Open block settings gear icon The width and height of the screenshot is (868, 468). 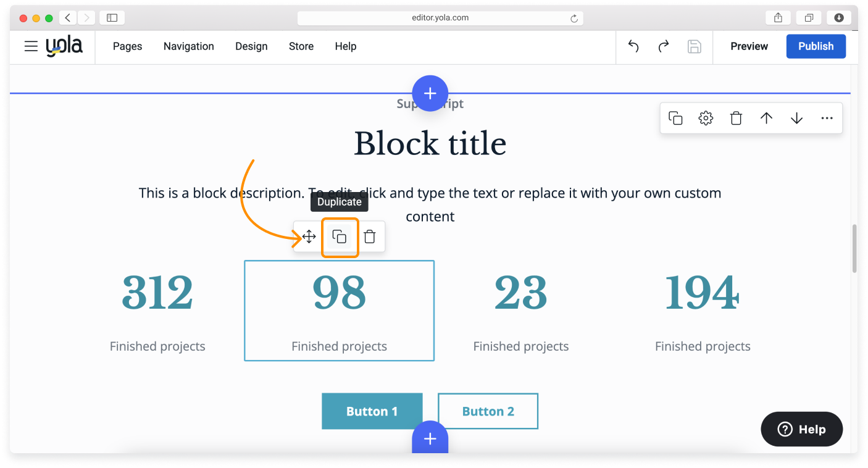click(x=706, y=118)
